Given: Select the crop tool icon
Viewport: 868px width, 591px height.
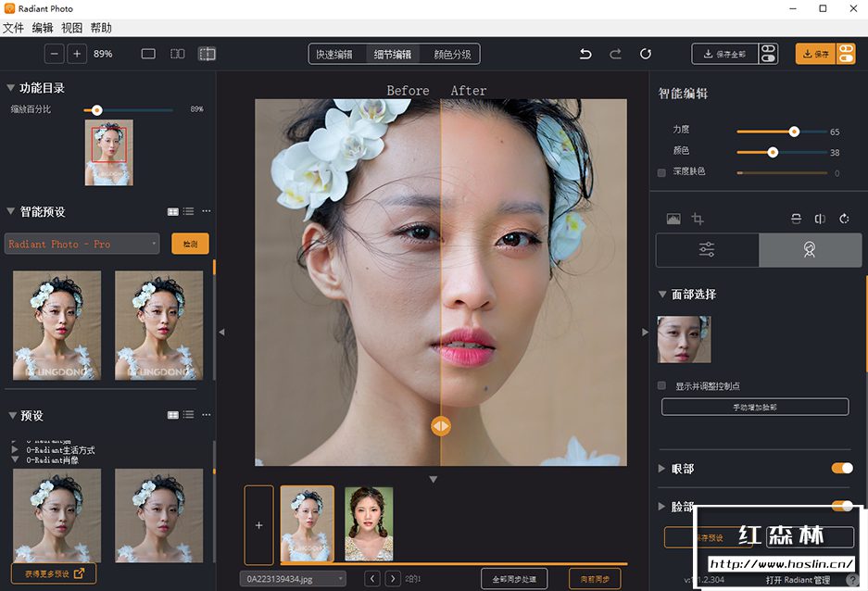Looking at the screenshot, I should click(698, 220).
